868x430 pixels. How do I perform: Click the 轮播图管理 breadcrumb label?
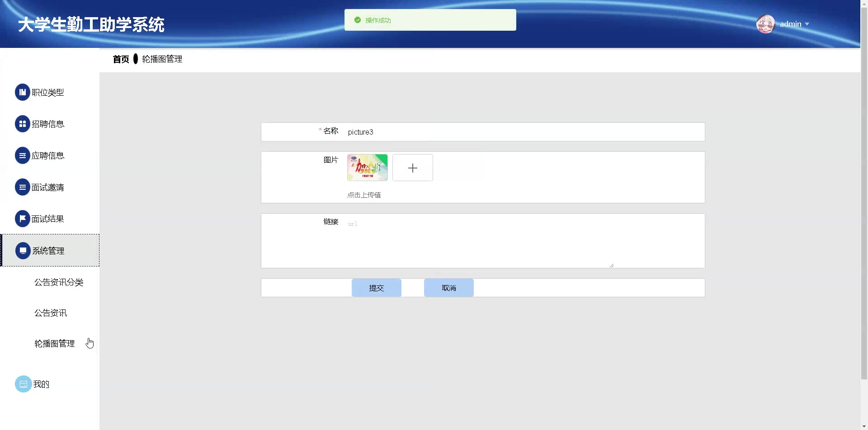point(162,59)
